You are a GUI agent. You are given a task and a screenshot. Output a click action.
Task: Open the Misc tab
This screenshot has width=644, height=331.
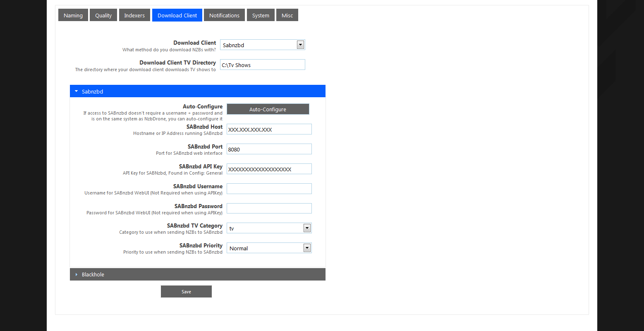tap(287, 15)
